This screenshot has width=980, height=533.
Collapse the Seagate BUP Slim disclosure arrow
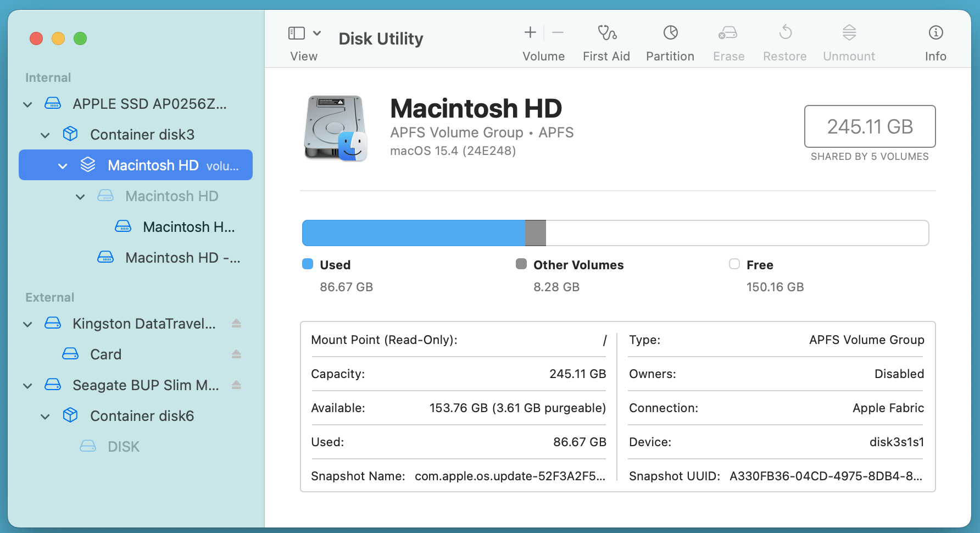pyautogui.click(x=27, y=386)
